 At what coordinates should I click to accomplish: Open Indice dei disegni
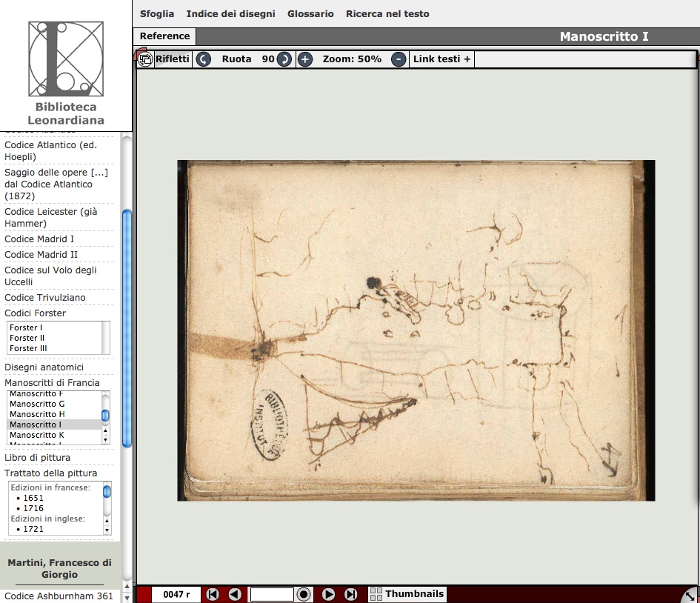point(231,13)
